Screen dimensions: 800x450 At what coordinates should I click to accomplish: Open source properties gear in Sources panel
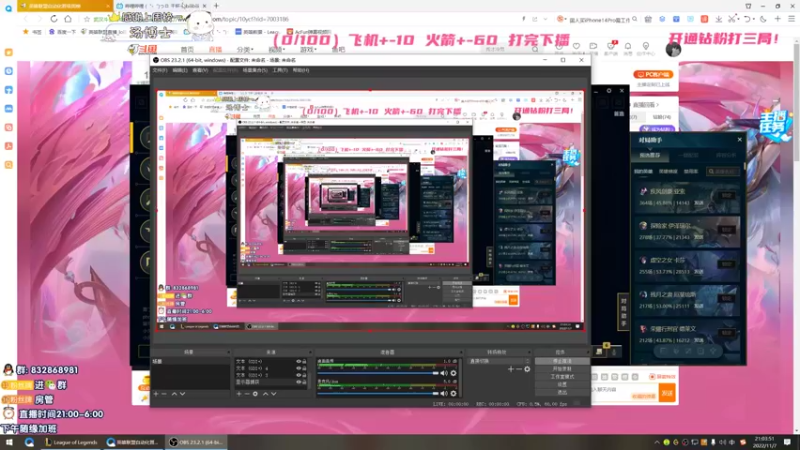click(x=256, y=394)
